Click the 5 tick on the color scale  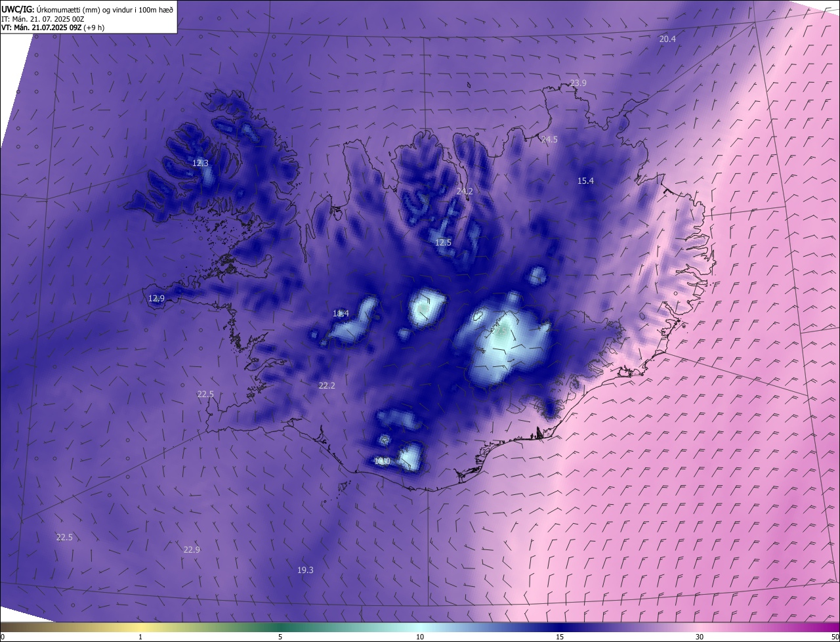[280, 637]
